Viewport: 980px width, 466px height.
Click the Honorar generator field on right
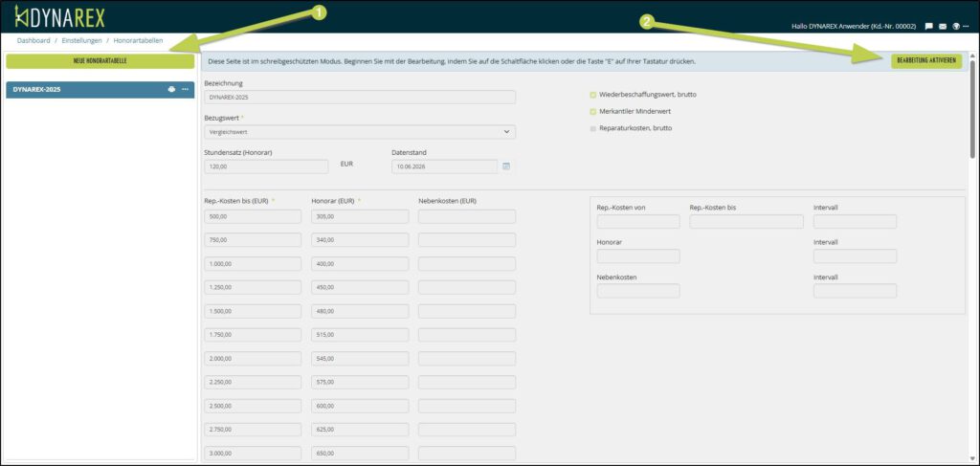(x=638, y=256)
